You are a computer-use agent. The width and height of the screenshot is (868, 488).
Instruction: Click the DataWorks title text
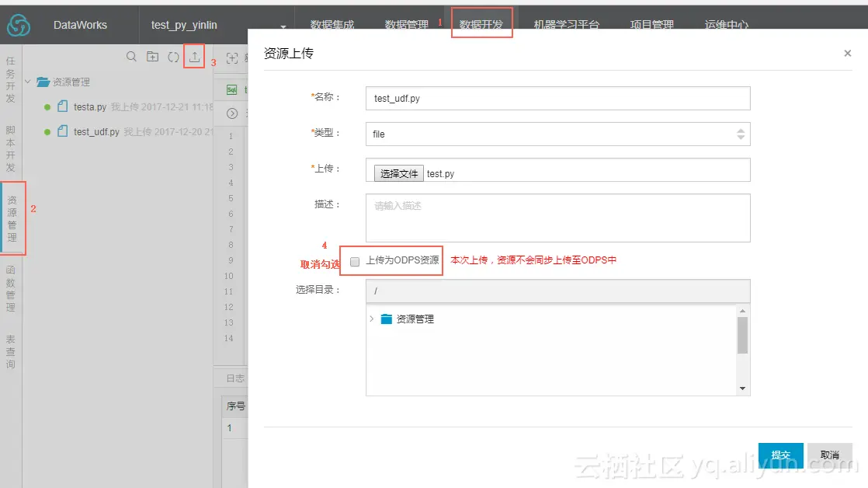pyautogui.click(x=80, y=25)
